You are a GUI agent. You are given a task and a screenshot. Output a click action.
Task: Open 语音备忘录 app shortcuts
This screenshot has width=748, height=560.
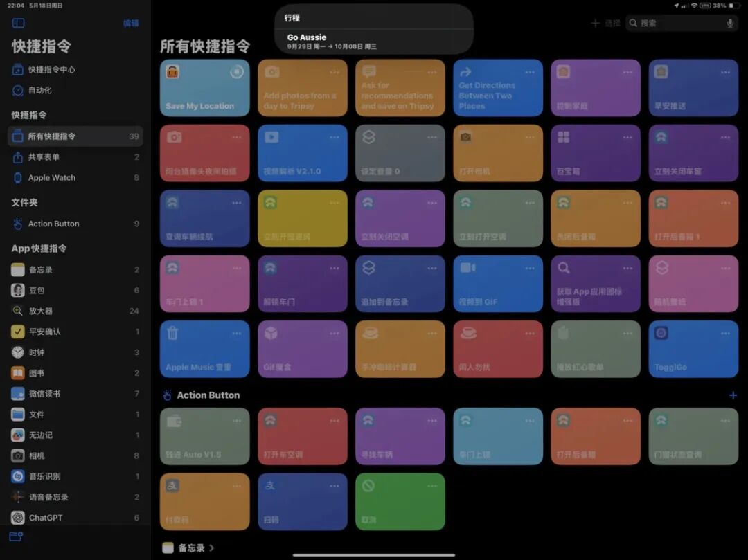[x=75, y=497]
